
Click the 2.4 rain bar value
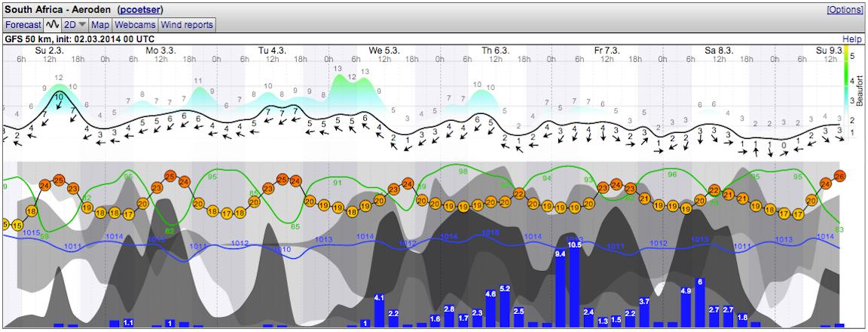click(x=588, y=312)
